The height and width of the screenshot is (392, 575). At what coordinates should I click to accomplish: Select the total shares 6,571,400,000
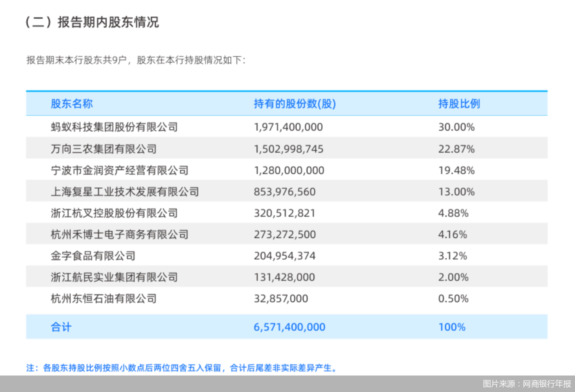pos(289,327)
